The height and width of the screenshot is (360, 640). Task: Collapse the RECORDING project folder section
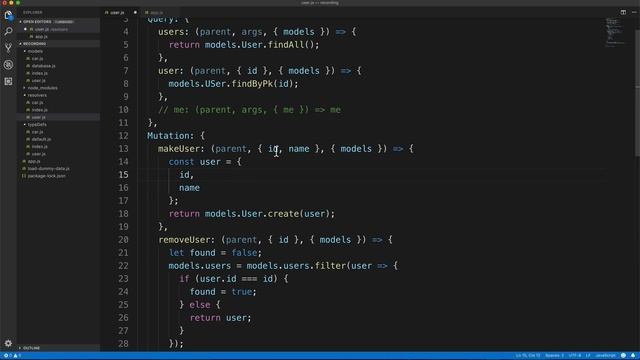coord(35,44)
